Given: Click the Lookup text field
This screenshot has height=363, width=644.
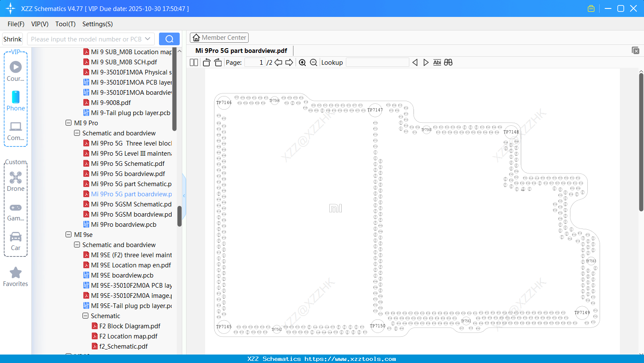Looking at the screenshot, I should [x=378, y=63].
